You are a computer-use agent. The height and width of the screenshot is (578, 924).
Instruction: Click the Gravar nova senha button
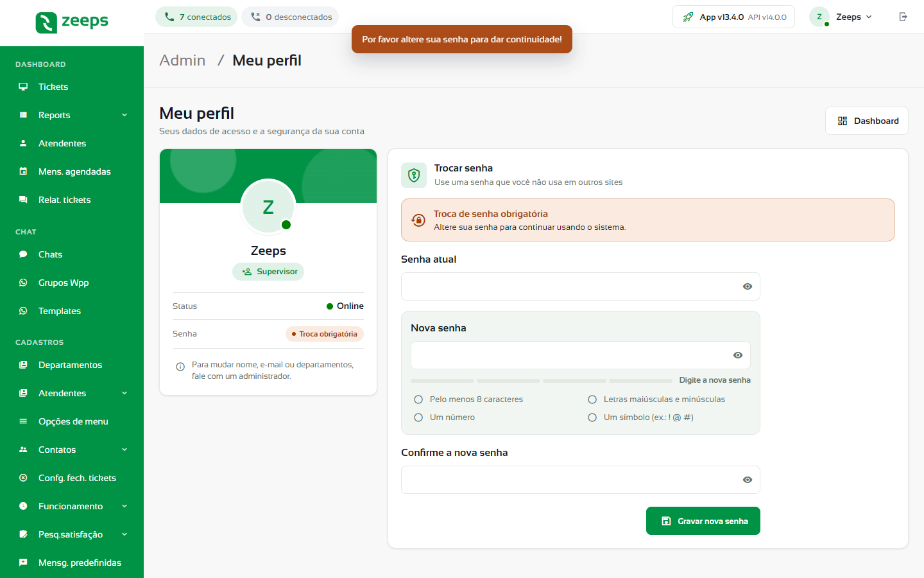tap(703, 521)
